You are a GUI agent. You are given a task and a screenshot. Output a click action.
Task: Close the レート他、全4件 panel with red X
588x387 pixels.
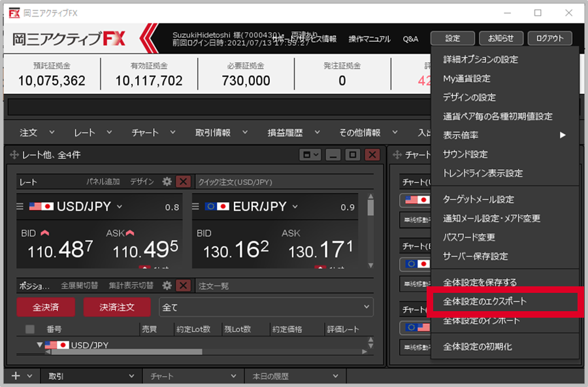pyautogui.click(x=372, y=155)
